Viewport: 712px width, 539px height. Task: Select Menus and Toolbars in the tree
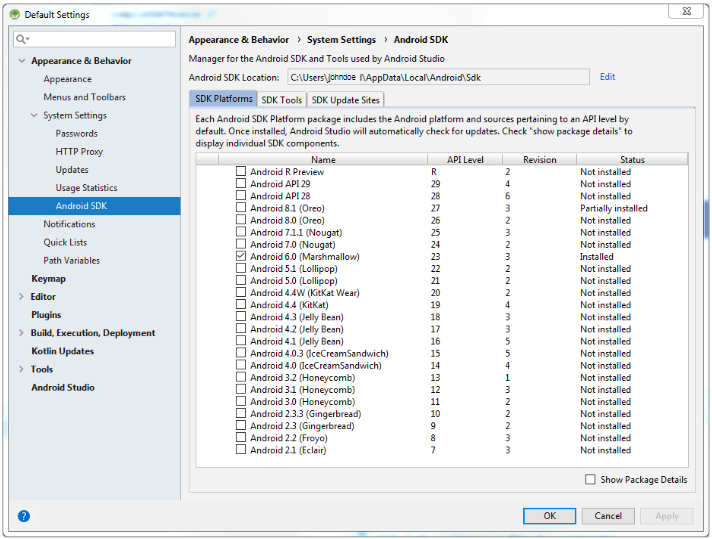point(84,97)
